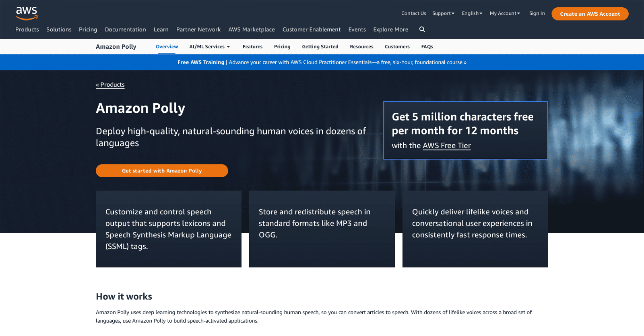Click the Contact Us link
The height and width of the screenshot is (336, 644).
click(413, 13)
